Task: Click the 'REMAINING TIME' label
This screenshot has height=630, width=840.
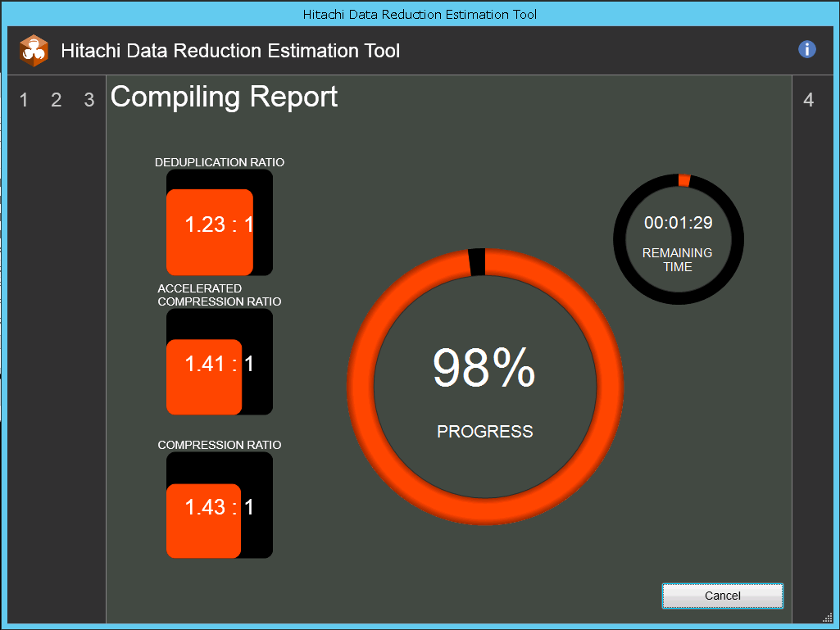Action: point(678,260)
